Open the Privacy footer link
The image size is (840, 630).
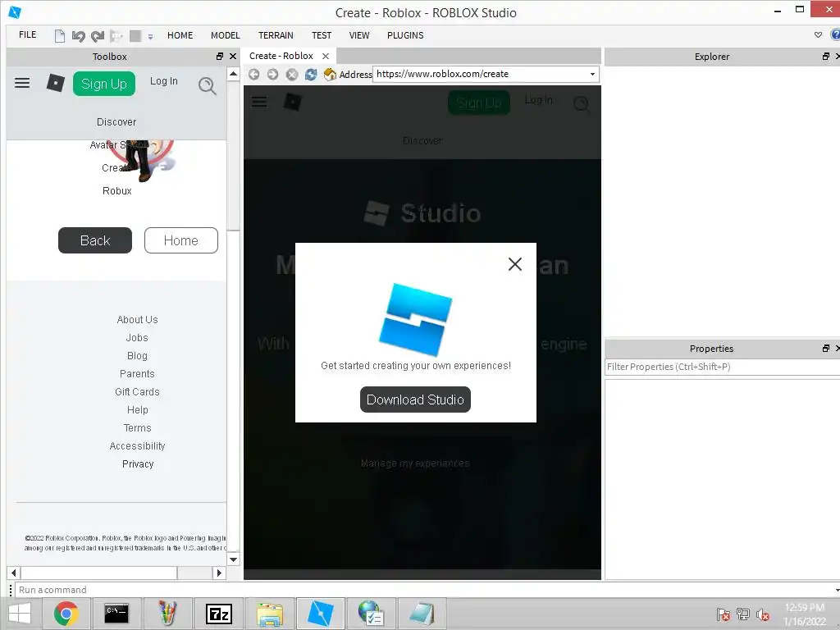pos(138,464)
